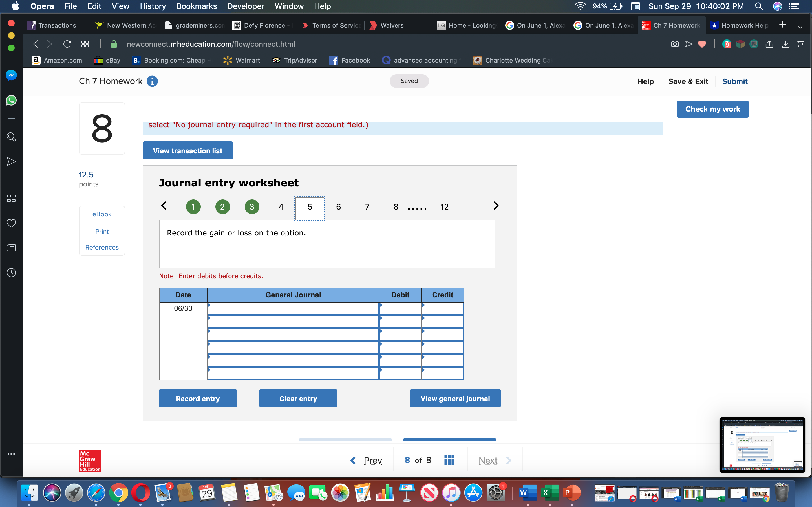Open WhatsApp in the Opera sidebar
The height and width of the screenshot is (507, 812).
pyautogui.click(x=11, y=100)
